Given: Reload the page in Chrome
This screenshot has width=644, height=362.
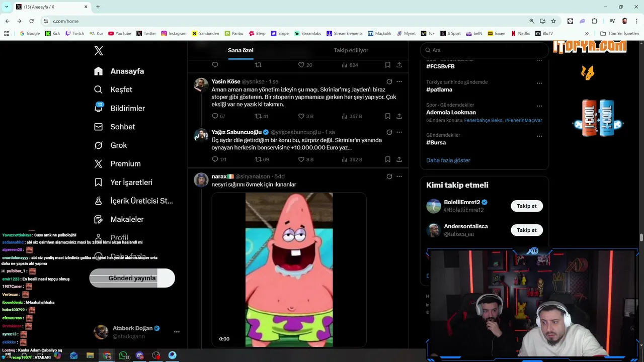Looking at the screenshot, I should pyautogui.click(x=31, y=21).
